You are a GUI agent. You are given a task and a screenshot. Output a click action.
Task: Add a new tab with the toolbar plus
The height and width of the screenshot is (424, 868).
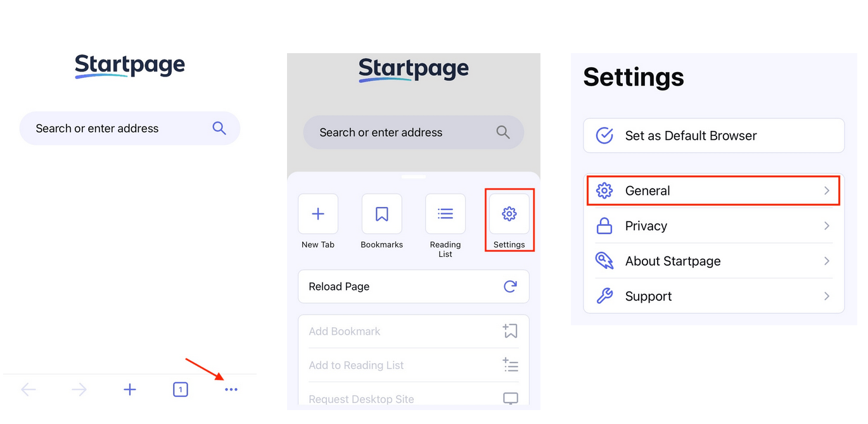[130, 390]
